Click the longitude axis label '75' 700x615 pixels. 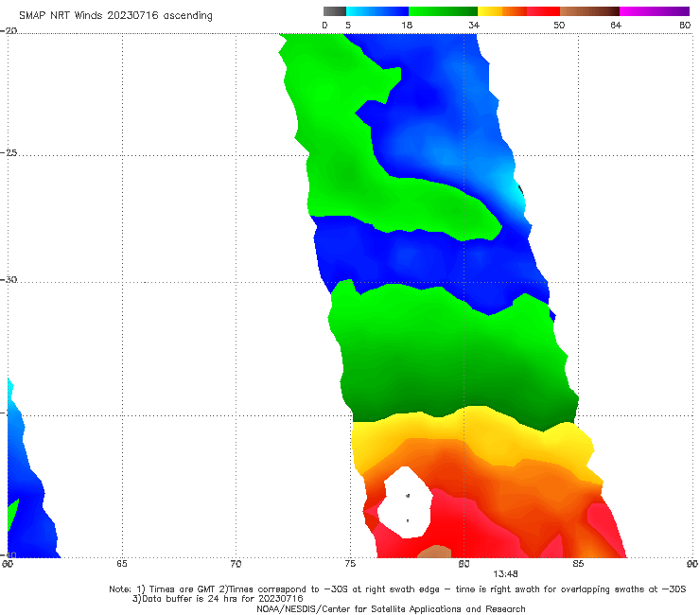coord(350,564)
